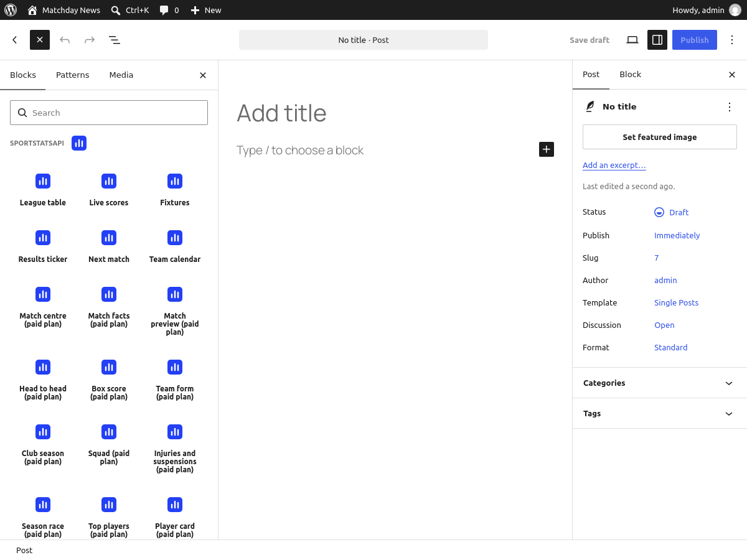Screen dimensions: 747x560
Task: Toggle the block inserter closed
Action: [40, 40]
